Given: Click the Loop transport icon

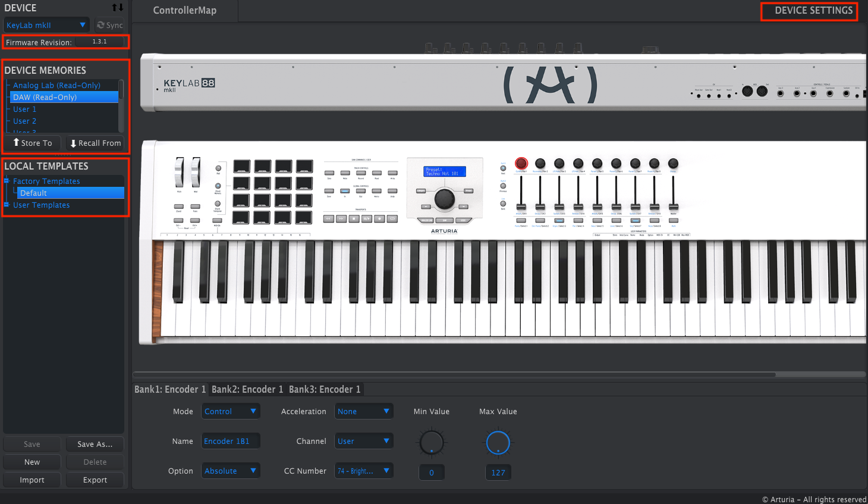Looking at the screenshot, I should pyautogui.click(x=392, y=218).
